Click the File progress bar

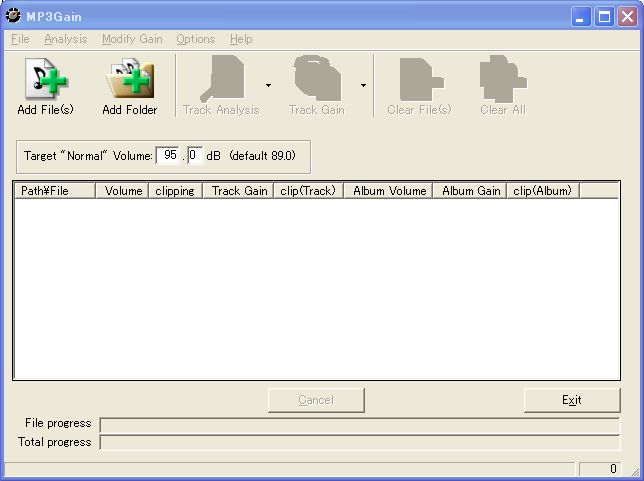360,425
